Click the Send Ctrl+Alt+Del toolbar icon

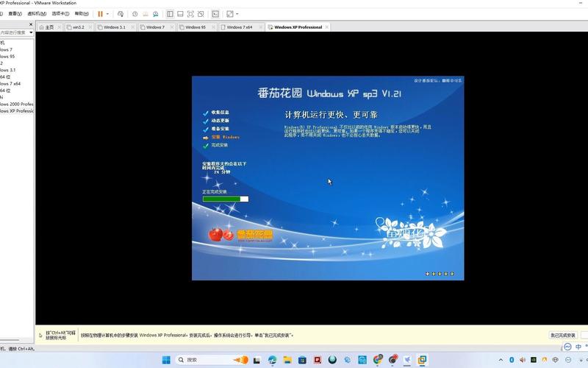coord(121,14)
